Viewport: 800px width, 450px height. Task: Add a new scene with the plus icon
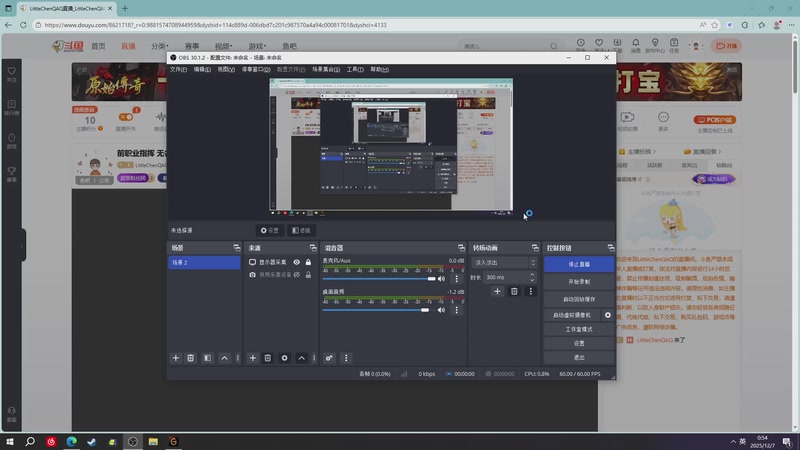(x=176, y=358)
